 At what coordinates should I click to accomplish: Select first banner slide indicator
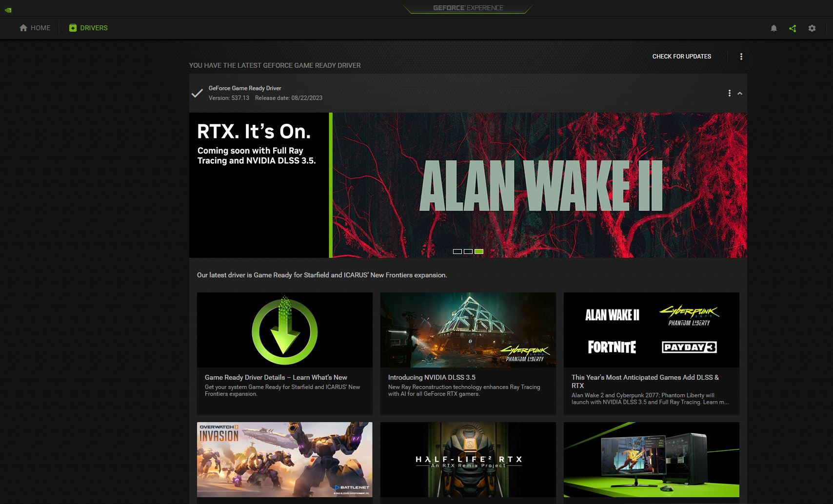click(457, 252)
